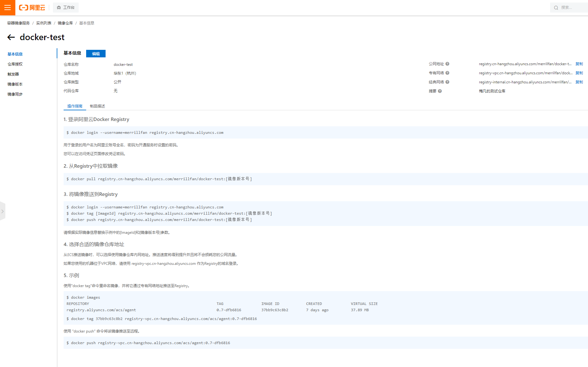Open 实例列表 breadcrumb link

44,23
